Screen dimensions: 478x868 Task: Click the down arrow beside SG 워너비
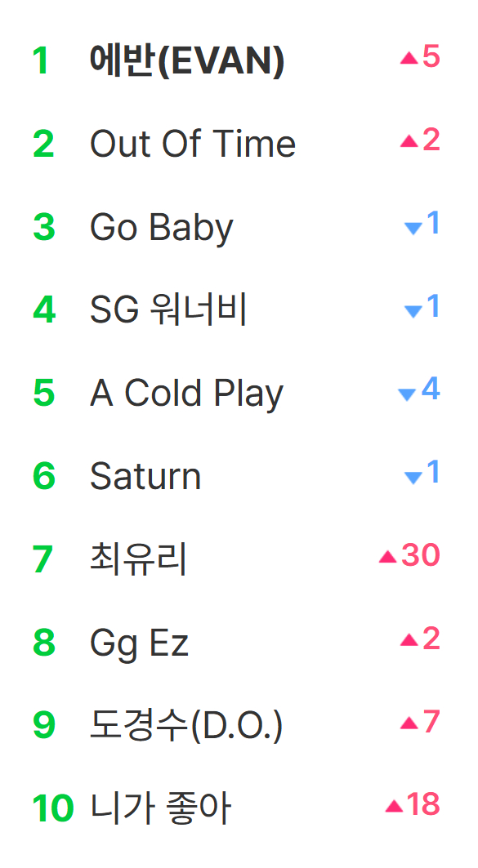coord(413,311)
